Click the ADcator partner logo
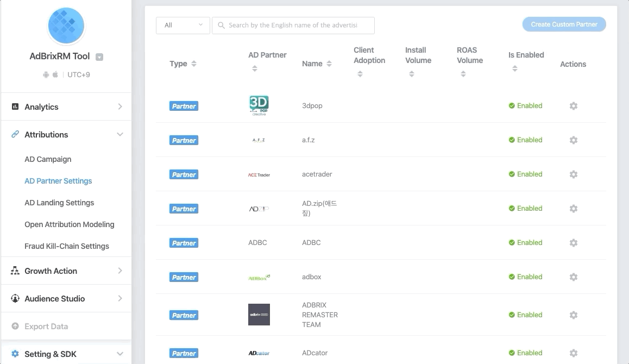The height and width of the screenshot is (364, 629). pyautogui.click(x=259, y=353)
